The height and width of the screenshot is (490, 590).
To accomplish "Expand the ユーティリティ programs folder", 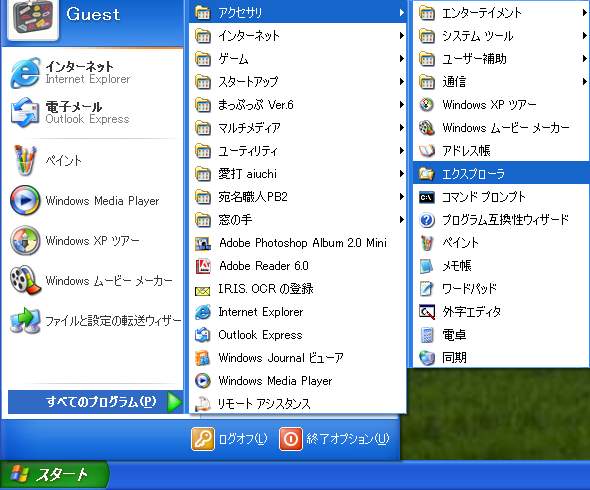I will (297, 151).
